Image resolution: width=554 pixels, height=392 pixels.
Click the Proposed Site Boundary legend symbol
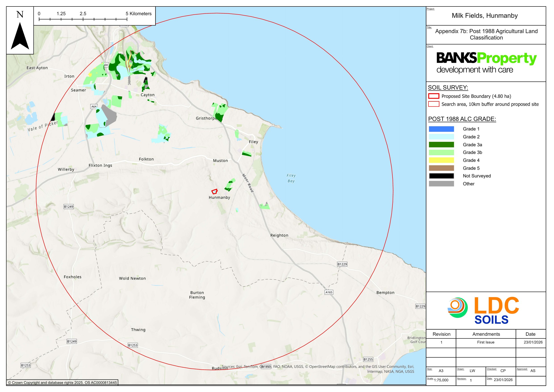[x=434, y=96]
